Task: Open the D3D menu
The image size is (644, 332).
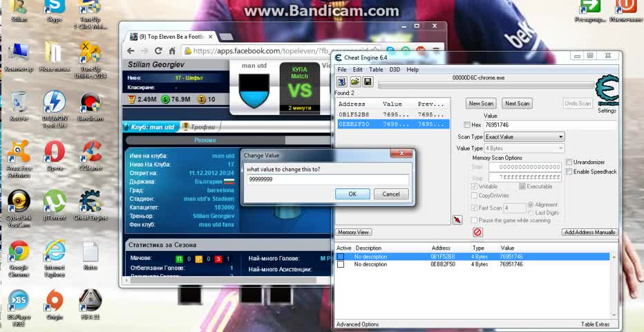Action: tap(395, 69)
